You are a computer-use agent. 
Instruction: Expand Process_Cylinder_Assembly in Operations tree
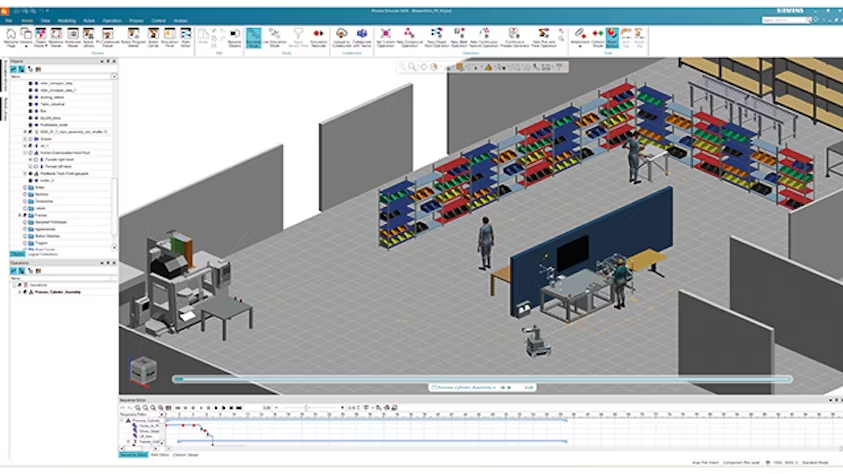pyautogui.click(x=21, y=291)
